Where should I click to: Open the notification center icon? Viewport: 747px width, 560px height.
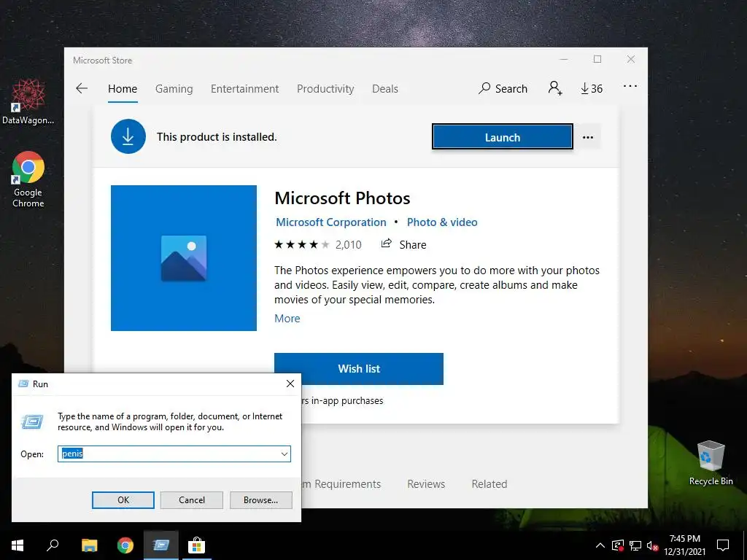(x=723, y=545)
